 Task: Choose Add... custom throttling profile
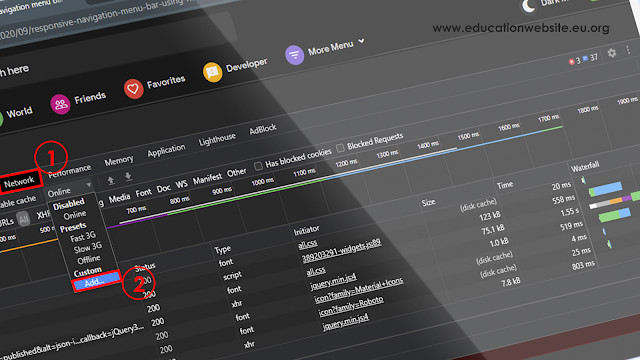tap(96, 281)
